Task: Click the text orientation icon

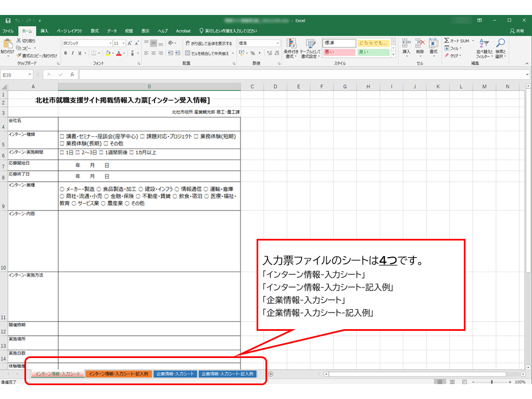Action: 171,43
